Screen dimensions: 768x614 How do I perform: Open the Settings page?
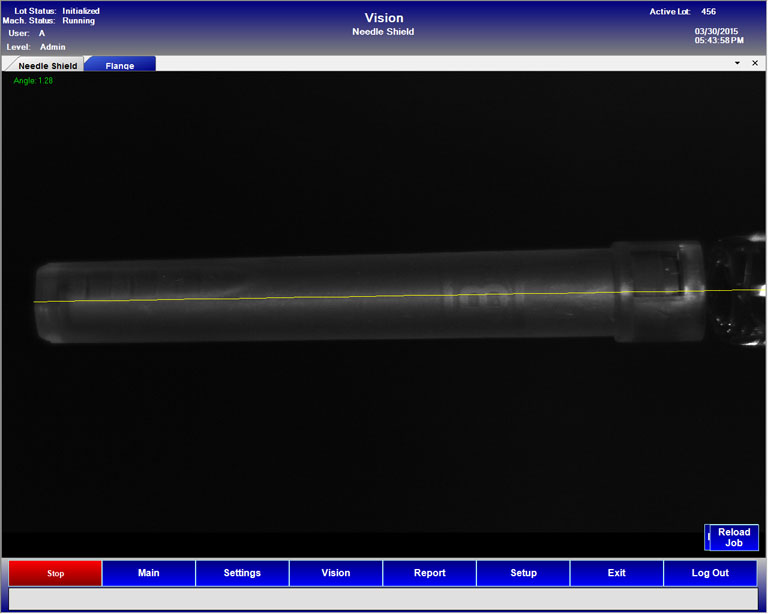(242, 573)
